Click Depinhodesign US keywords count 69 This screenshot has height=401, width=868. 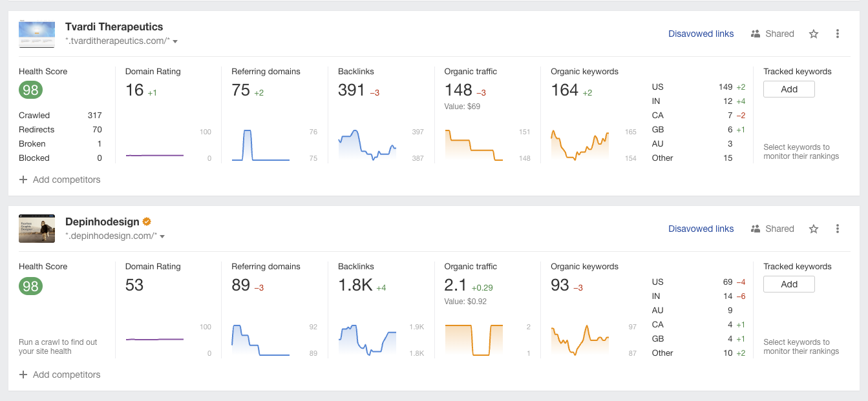click(728, 282)
